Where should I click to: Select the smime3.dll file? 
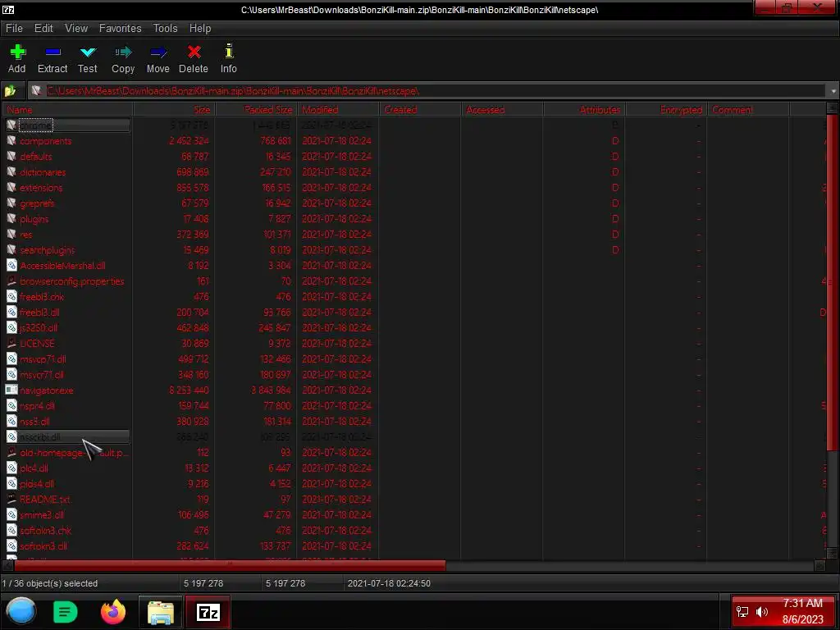[42, 515]
